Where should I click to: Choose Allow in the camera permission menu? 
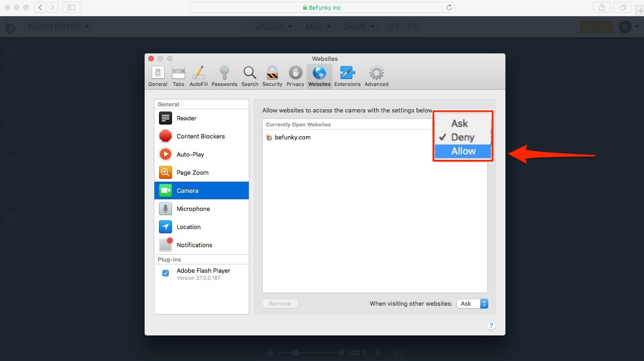[x=463, y=151]
